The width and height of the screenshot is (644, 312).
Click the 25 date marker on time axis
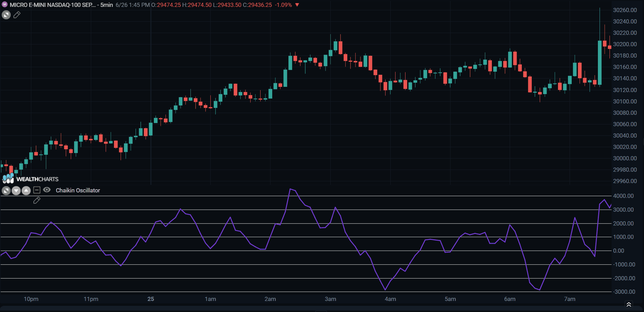point(151,299)
